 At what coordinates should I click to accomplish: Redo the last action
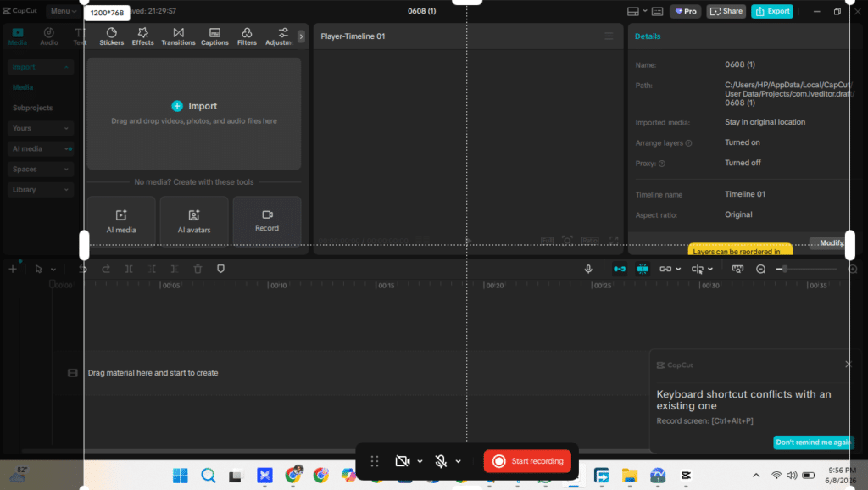pyautogui.click(x=106, y=269)
